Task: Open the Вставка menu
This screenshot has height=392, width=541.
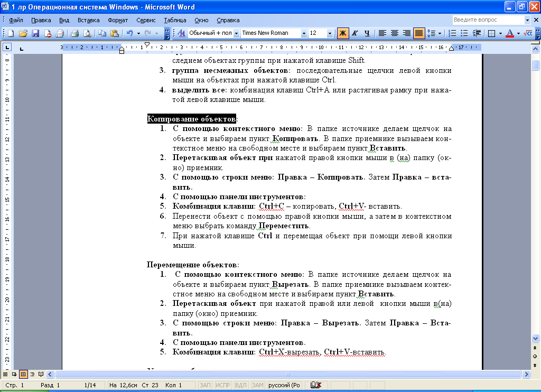Action: click(88, 21)
